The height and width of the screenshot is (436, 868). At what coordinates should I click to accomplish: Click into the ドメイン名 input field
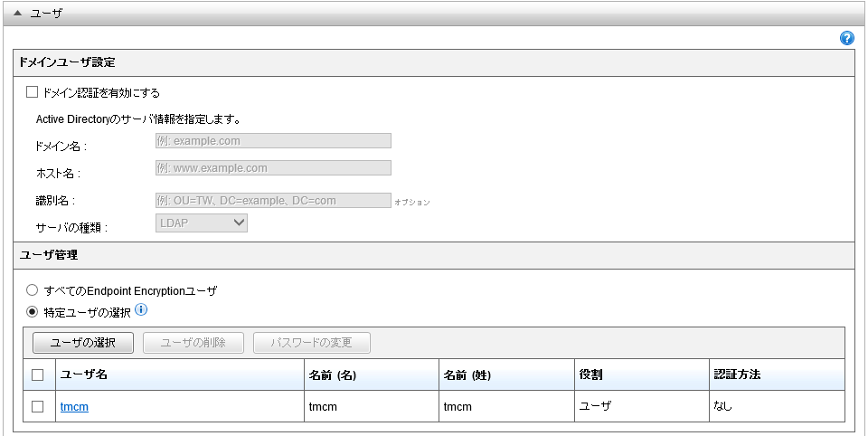point(273,140)
